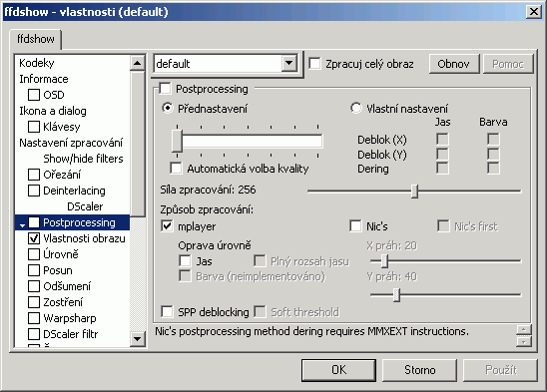Toggle the Warpsharp checkbox in list
The image size is (547, 392).
tap(34, 318)
